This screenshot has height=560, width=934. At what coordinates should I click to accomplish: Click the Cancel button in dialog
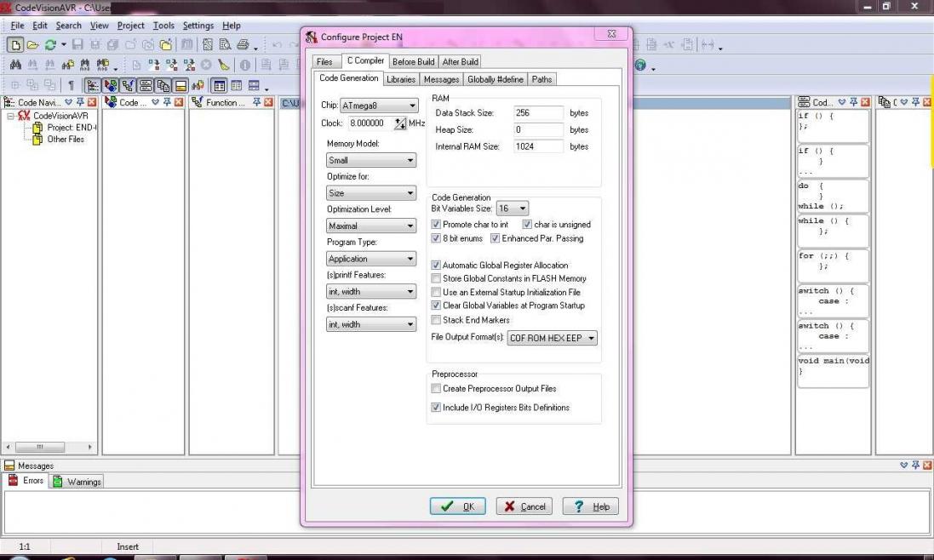click(524, 506)
